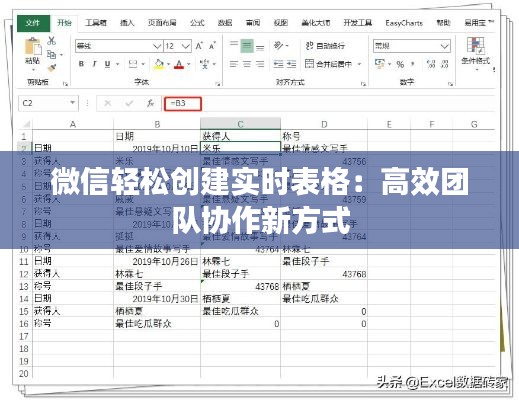Open the font size 12 dropdown
The image size is (519, 400).
pyautogui.click(x=186, y=46)
